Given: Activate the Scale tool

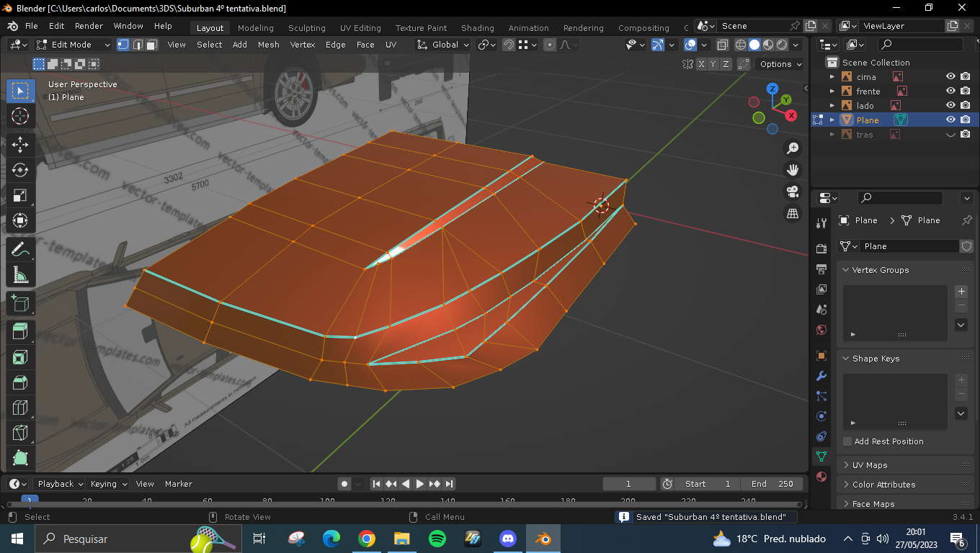Looking at the screenshot, I should [x=20, y=196].
